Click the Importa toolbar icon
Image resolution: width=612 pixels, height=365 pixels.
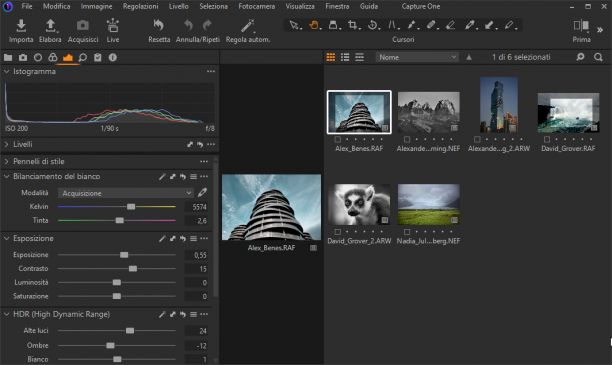21,26
